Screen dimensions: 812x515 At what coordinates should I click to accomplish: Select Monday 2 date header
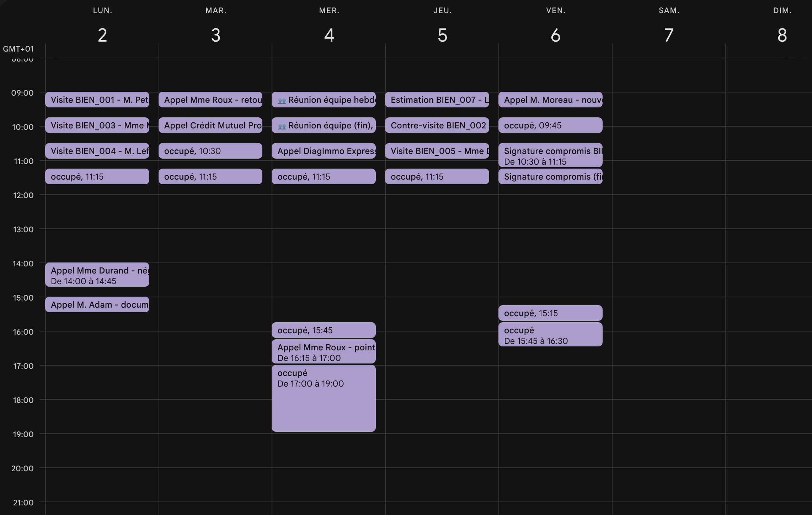point(102,35)
